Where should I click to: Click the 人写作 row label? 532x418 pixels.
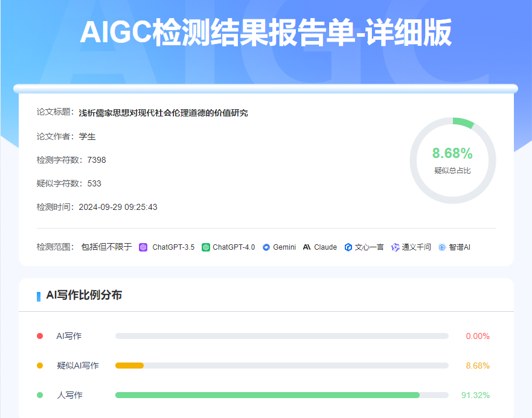[x=69, y=395]
